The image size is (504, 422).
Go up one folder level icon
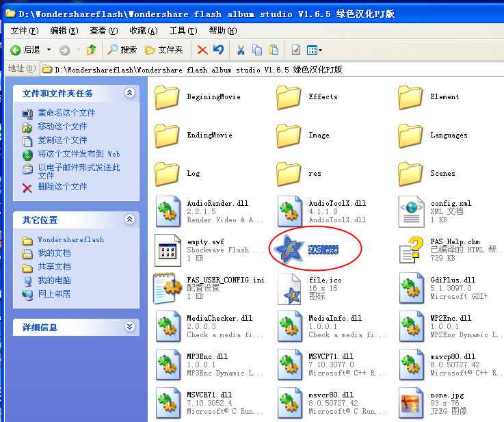91,50
